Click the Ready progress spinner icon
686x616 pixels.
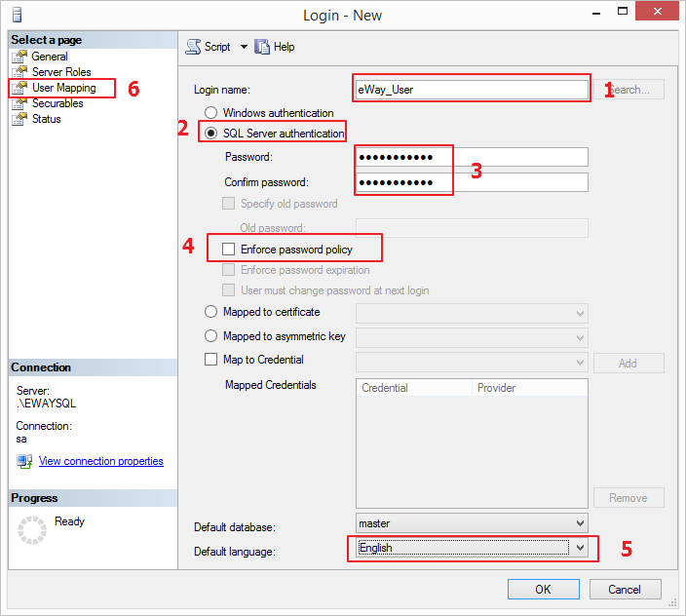tap(32, 530)
